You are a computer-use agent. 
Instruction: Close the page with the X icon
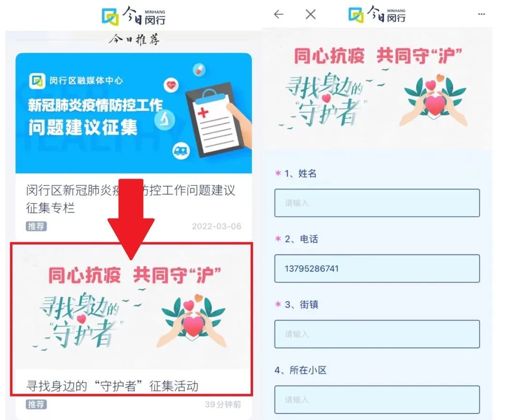310,14
